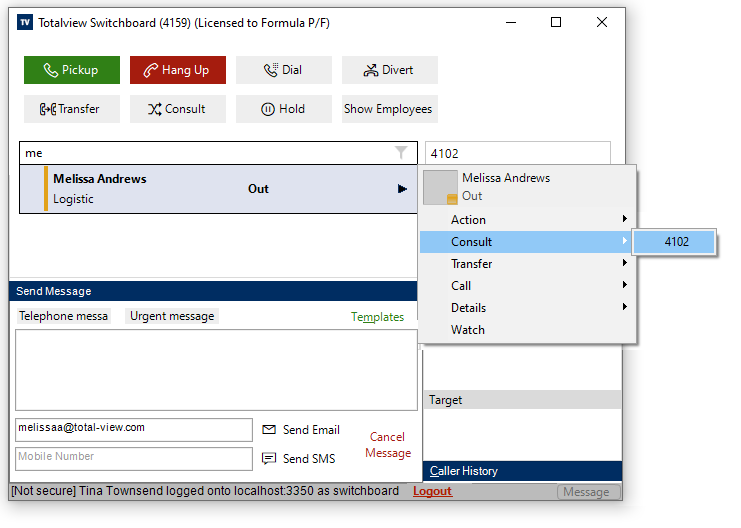741x528 pixels.
Task: Put the call on Hold
Action: pyautogui.click(x=284, y=109)
